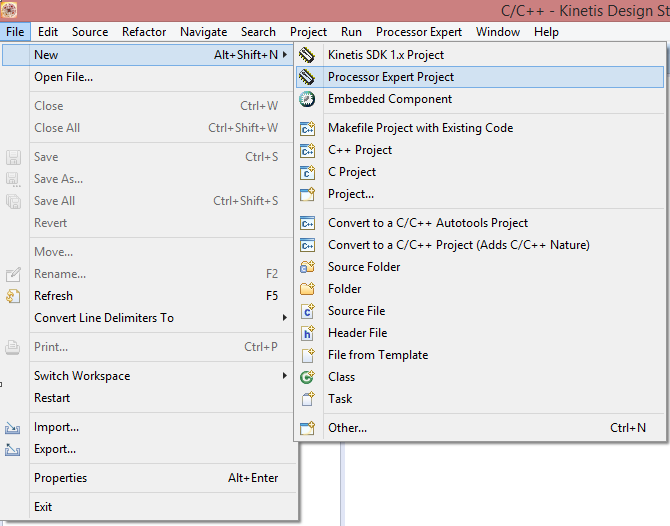The image size is (670, 526).
Task: Select Other... entry with Ctrl+N
Action: [480, 428]
